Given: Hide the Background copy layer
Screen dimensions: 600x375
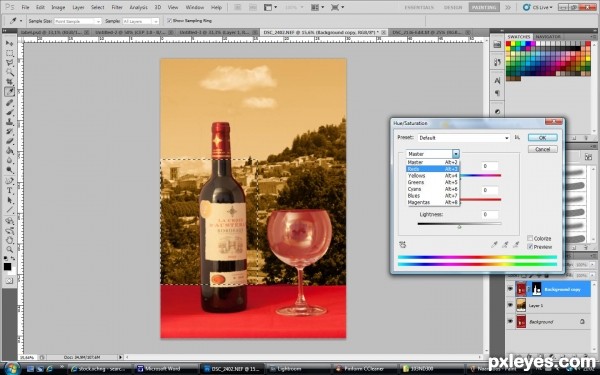Looking at the screenshot, I should (510, 289).
